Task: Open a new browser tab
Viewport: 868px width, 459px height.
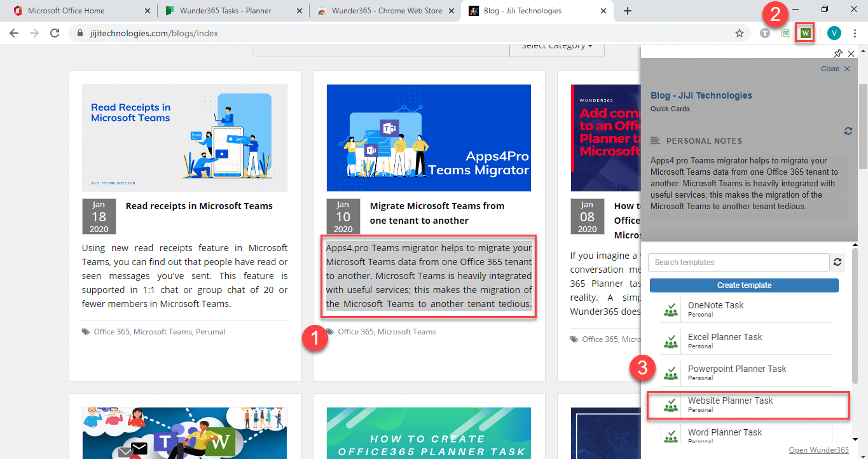Action: pos(628,11)
